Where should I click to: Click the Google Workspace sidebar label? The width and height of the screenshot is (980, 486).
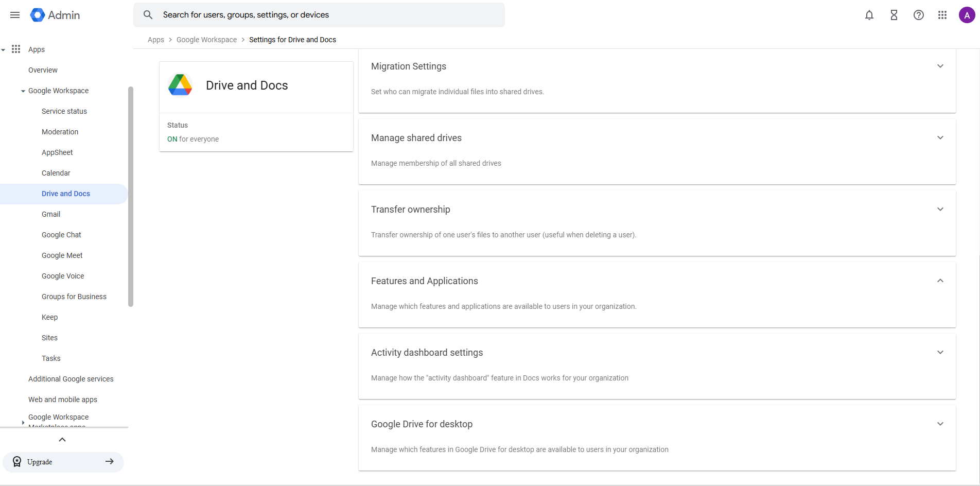59,91
